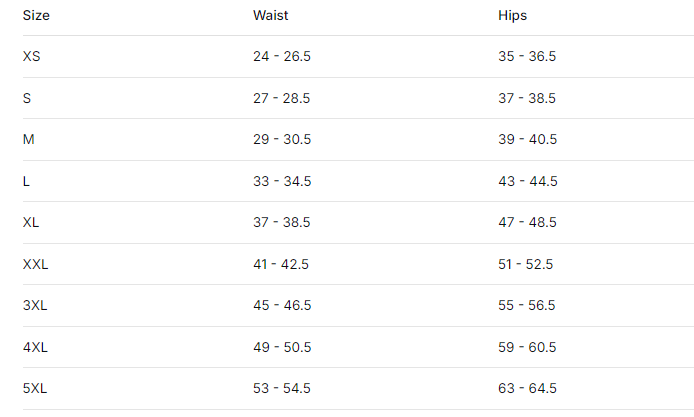Click the Hips column header
Image resolution: width=694 pixels, height=417 pixels.
tap(512, 16)
